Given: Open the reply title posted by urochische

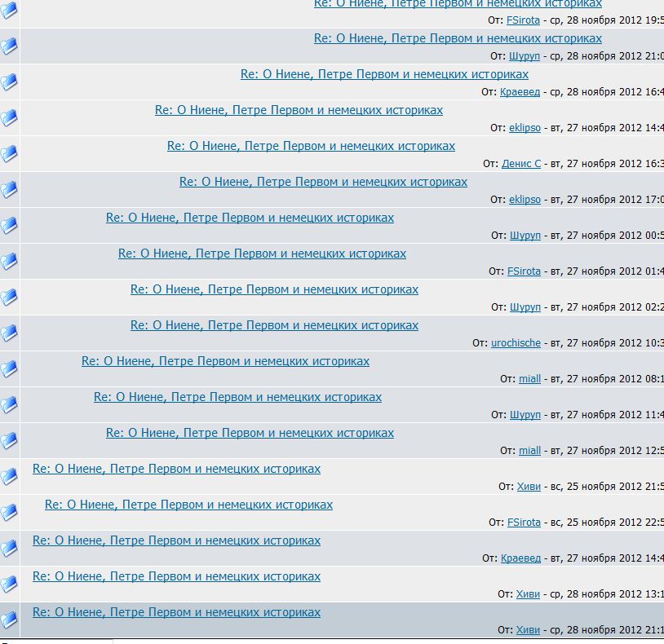Looking at the screenshot, I should [x=274, y=325].
